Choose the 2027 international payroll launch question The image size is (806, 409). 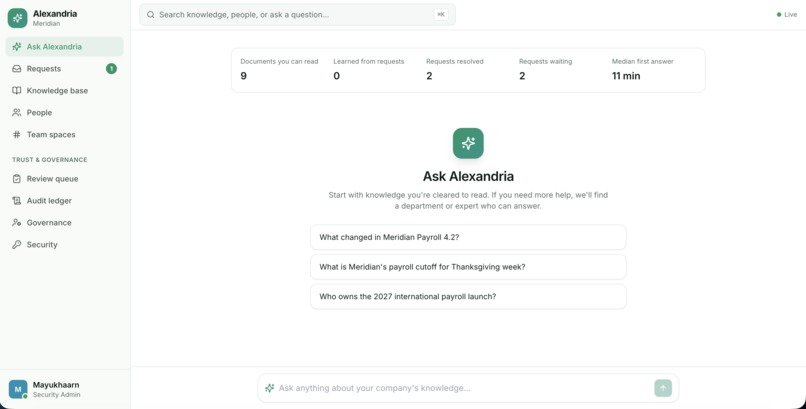tap(468, 296)
